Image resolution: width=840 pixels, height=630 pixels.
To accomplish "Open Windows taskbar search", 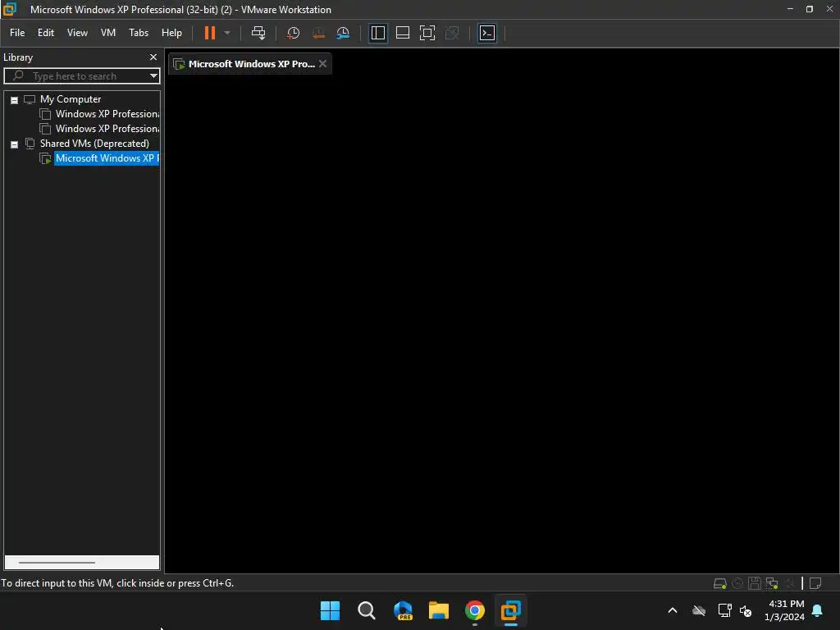I will click(367, 610).
